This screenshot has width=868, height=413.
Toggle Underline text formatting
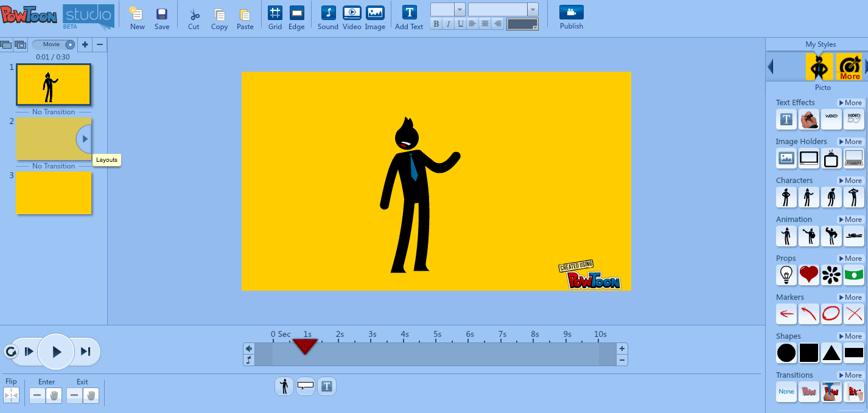click(x=460, y=24)
